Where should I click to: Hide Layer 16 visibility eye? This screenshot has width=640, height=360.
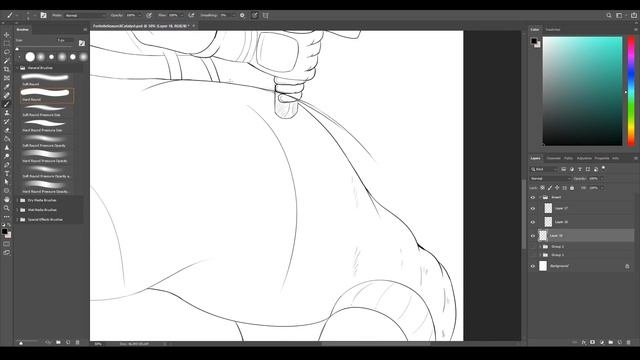click(533, 222)
